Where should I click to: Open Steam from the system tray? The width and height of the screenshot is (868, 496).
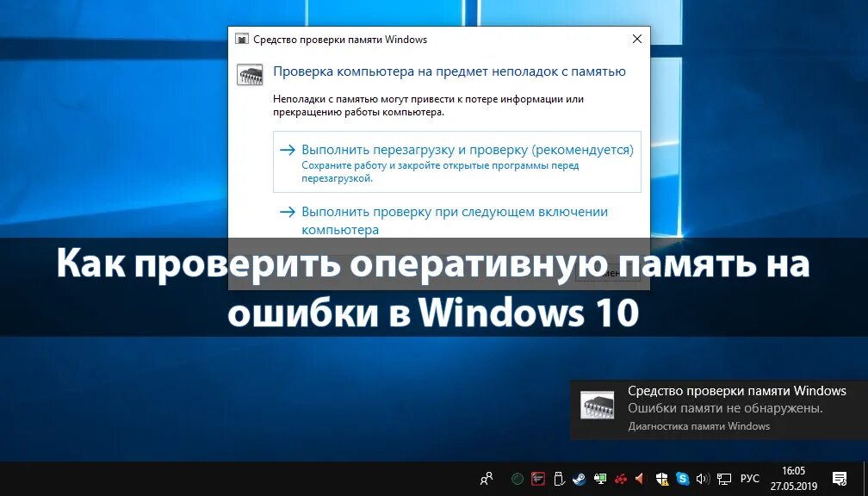click(x=579, y=478)
